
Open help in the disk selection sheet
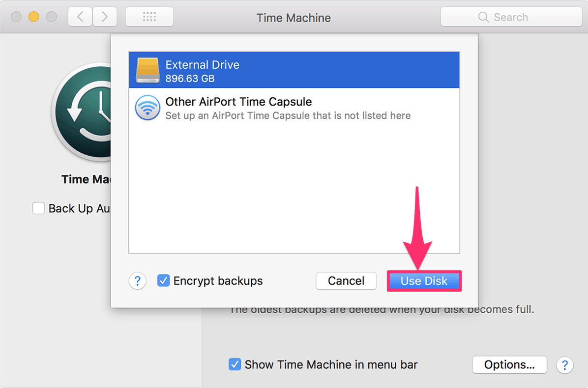137,281
